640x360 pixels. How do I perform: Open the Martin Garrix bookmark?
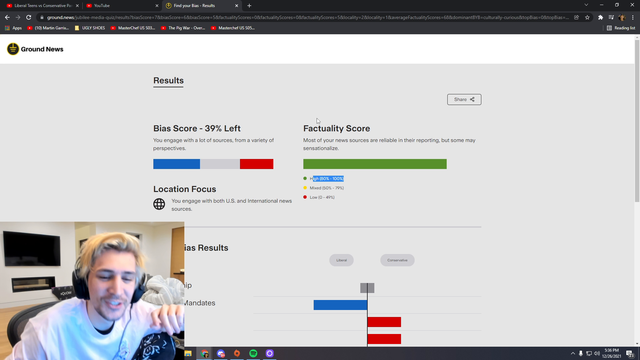(x=48, y=28)
